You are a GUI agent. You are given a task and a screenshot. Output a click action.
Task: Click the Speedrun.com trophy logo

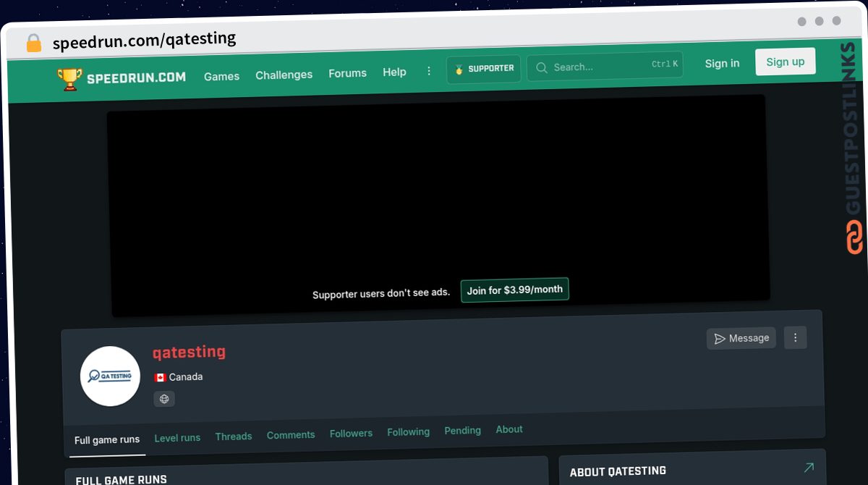pos(122,78)
